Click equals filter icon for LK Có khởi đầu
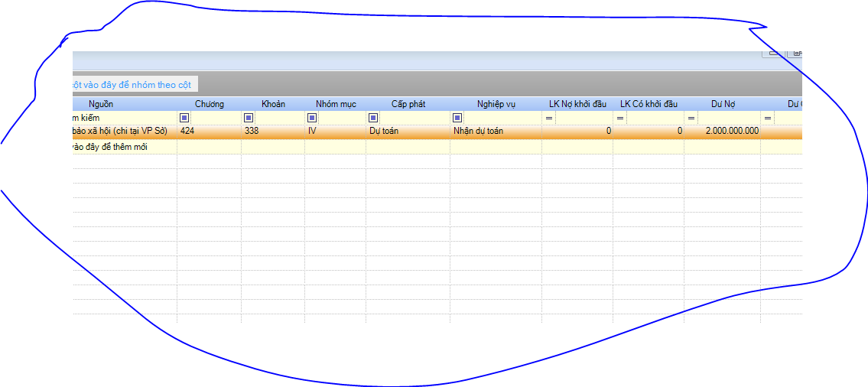This screenshot has width=868, height=387. pos(620,118)
